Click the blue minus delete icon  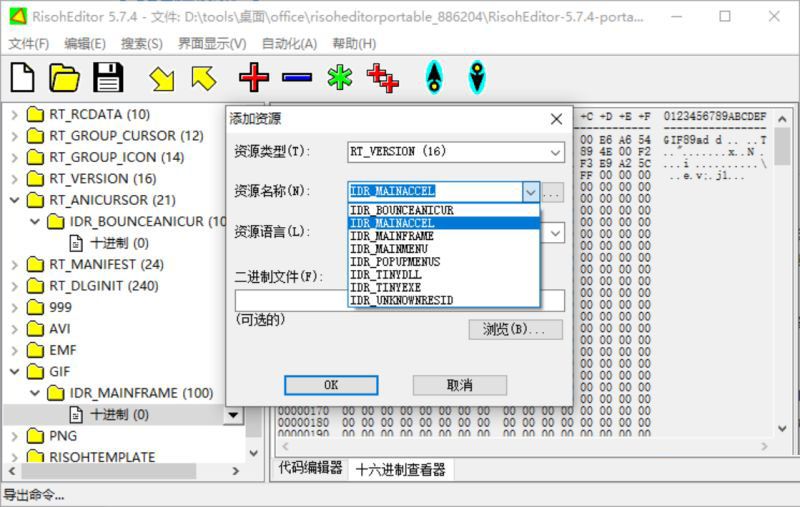(x=297, y=78)
